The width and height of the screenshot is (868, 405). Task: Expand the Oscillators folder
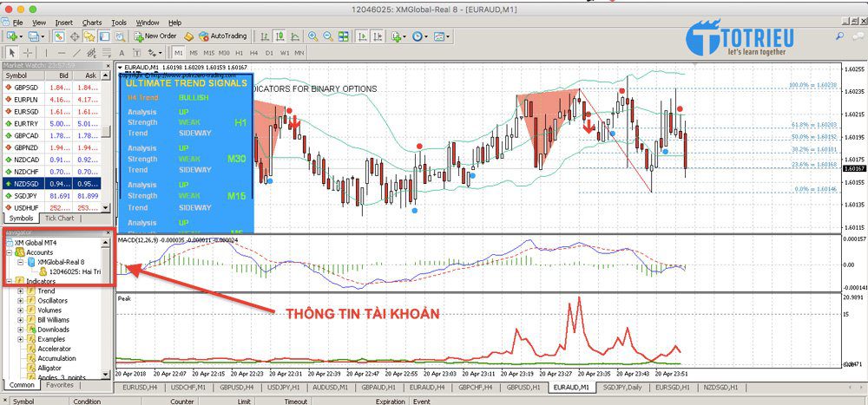21,300
